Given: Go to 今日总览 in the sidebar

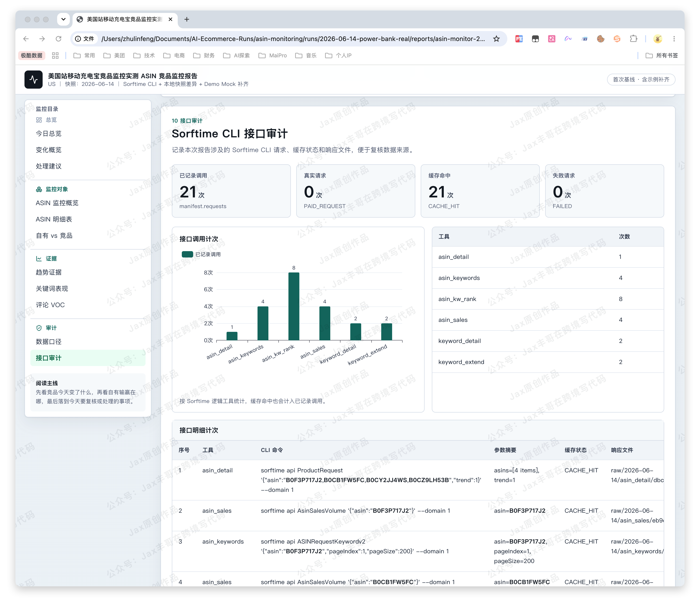Looking at the screenshot, I should click(x=88, y=134).
